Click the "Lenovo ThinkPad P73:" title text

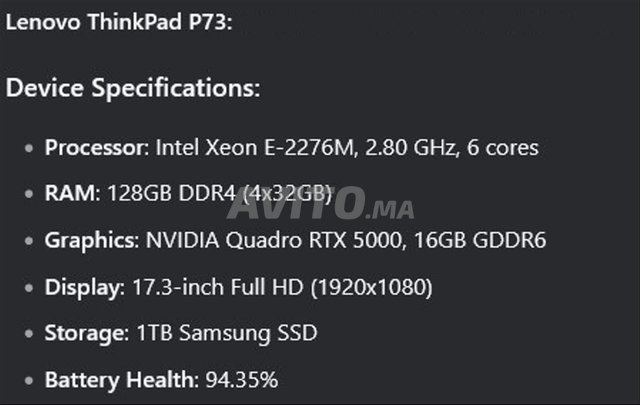click(119, 23)
